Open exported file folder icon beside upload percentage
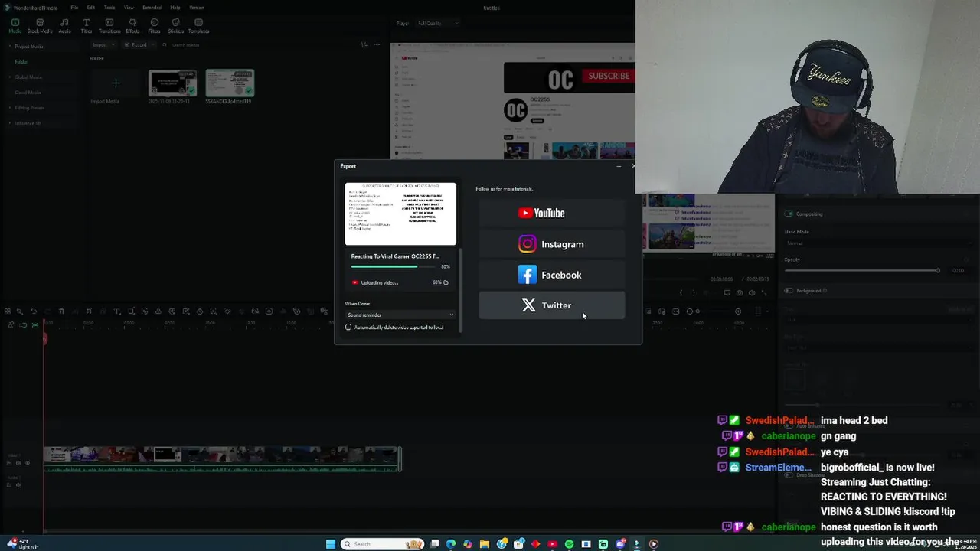980x551 pixels. point(446,282)
